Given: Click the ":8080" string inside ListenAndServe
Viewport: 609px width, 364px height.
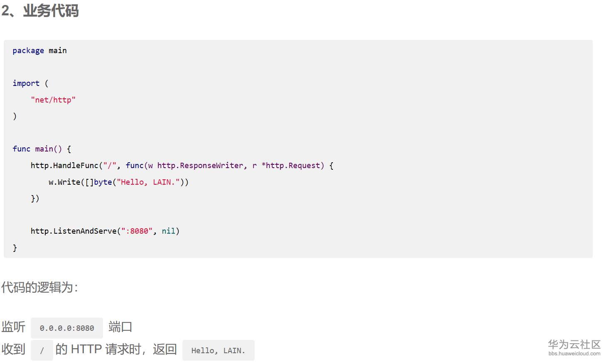Looking at the screenshot, I should point(137,231).
